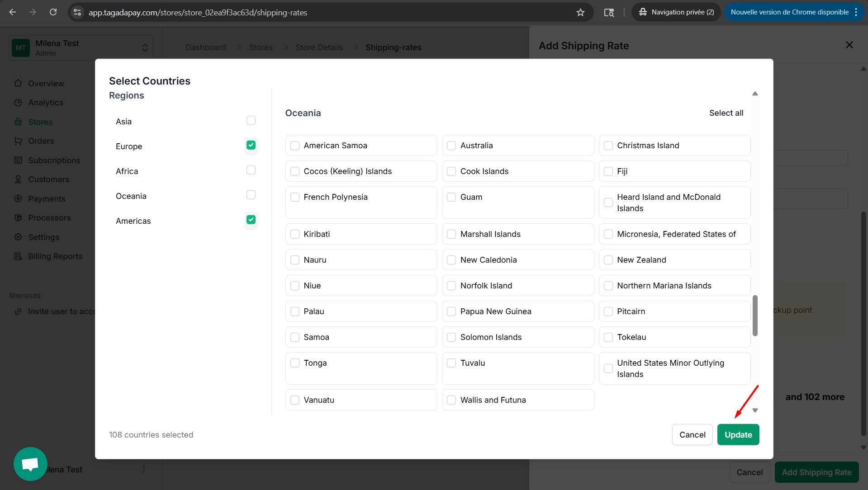Click Cancel in the shipping rate panel
This screenshot has width=868, height=490.
[749, 472]
